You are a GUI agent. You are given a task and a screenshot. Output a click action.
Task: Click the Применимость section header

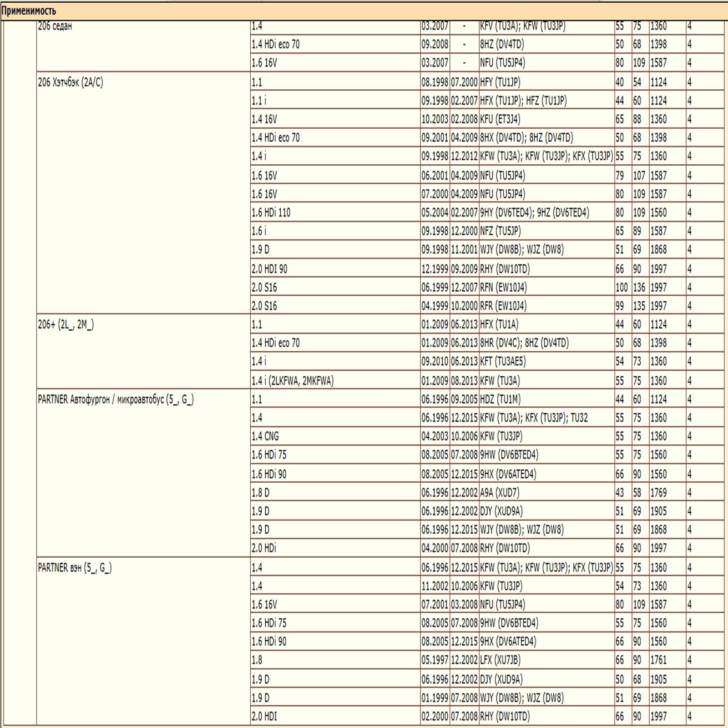[29, 10]
